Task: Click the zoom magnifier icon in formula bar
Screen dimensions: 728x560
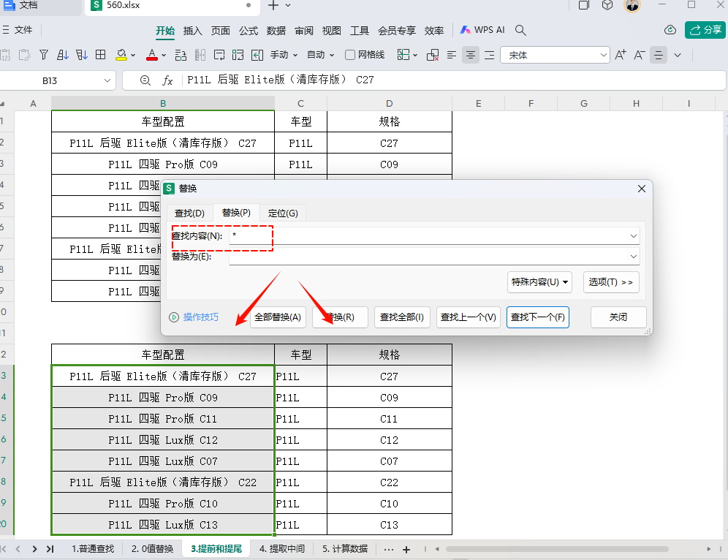Action: tap(145, 80)
